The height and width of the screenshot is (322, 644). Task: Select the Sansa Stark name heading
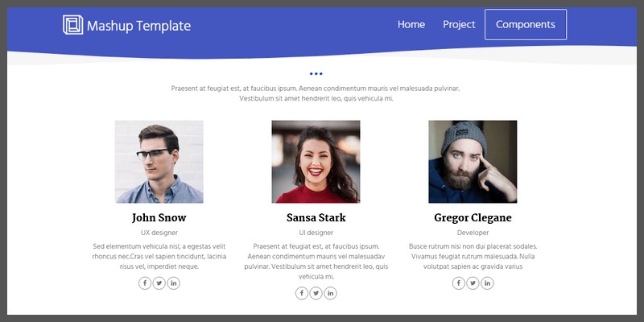click(316, 217)
